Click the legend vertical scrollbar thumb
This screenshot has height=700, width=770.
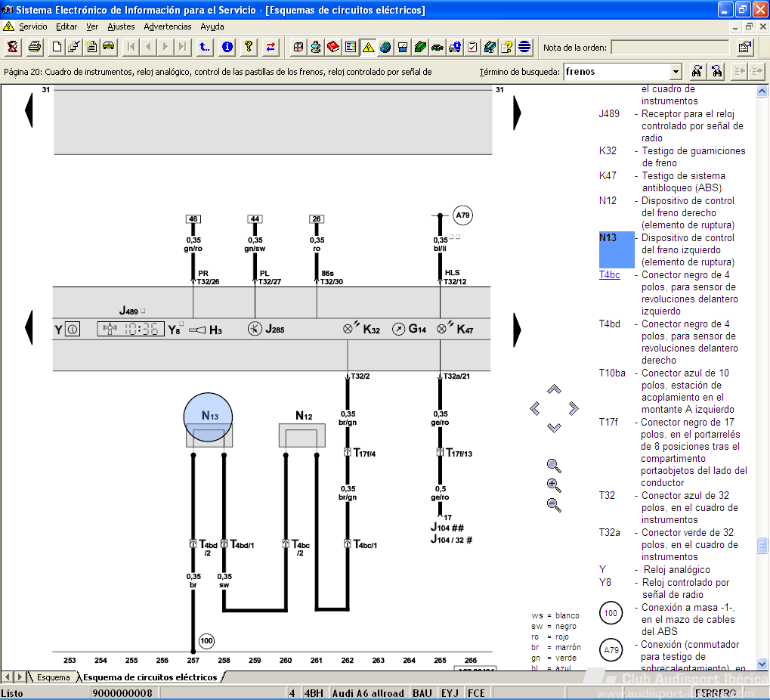[762, 545]
